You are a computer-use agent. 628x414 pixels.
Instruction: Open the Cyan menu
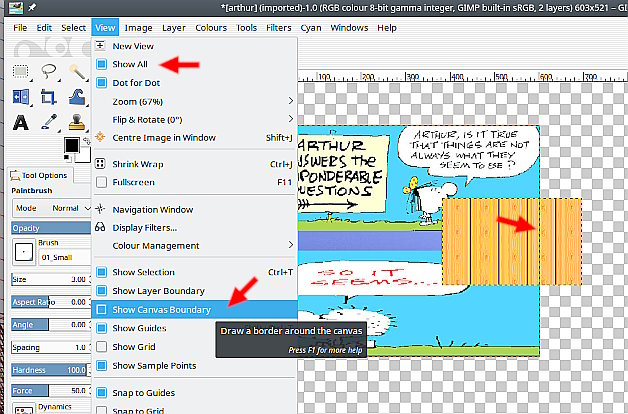311,28
